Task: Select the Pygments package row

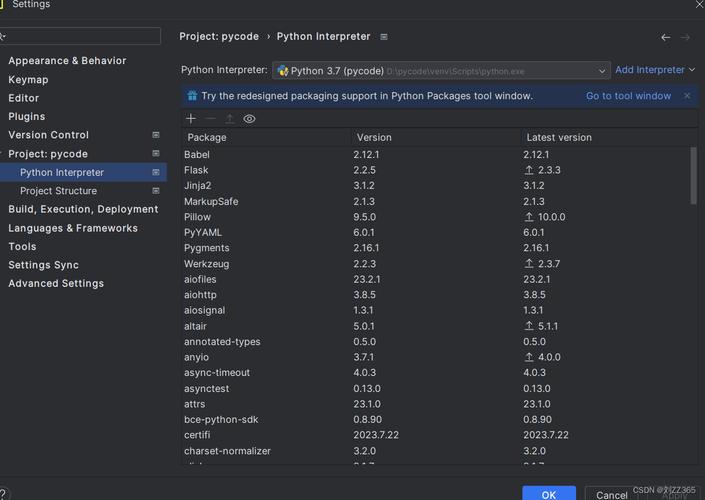Action: coord(435,248)
